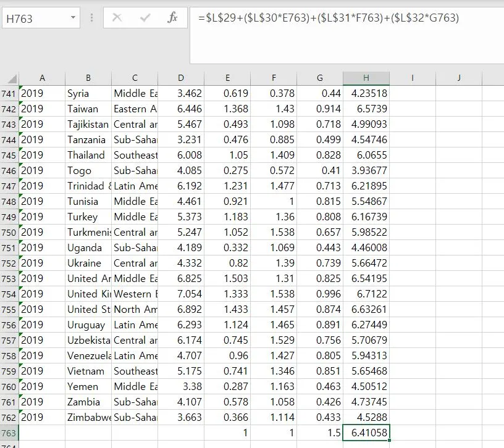Select column C header

pyautogui.click(x=135, y=78)
